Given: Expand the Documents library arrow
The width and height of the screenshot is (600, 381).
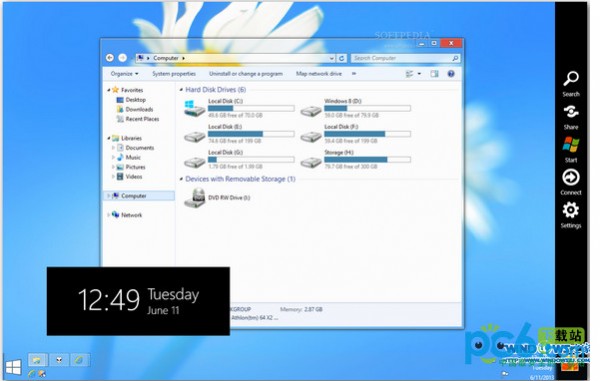Looking at the screenshot, I should pyautogui.click(x=113, y=148).
